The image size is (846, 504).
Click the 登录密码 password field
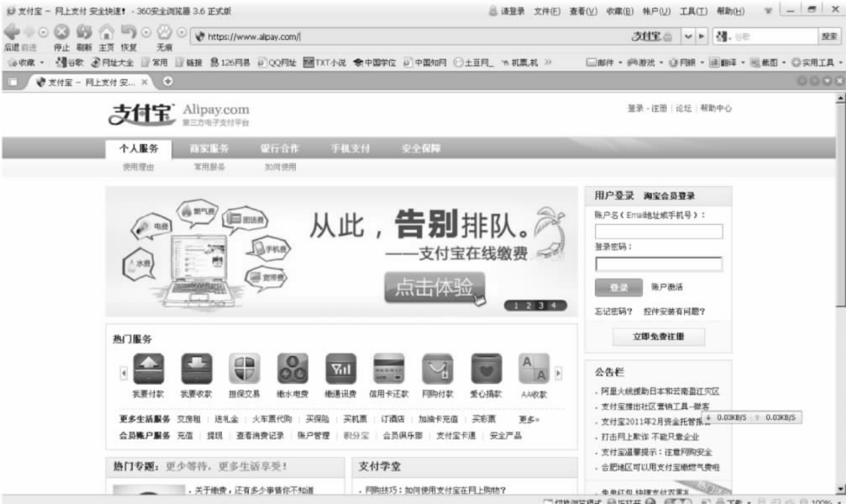658,264
